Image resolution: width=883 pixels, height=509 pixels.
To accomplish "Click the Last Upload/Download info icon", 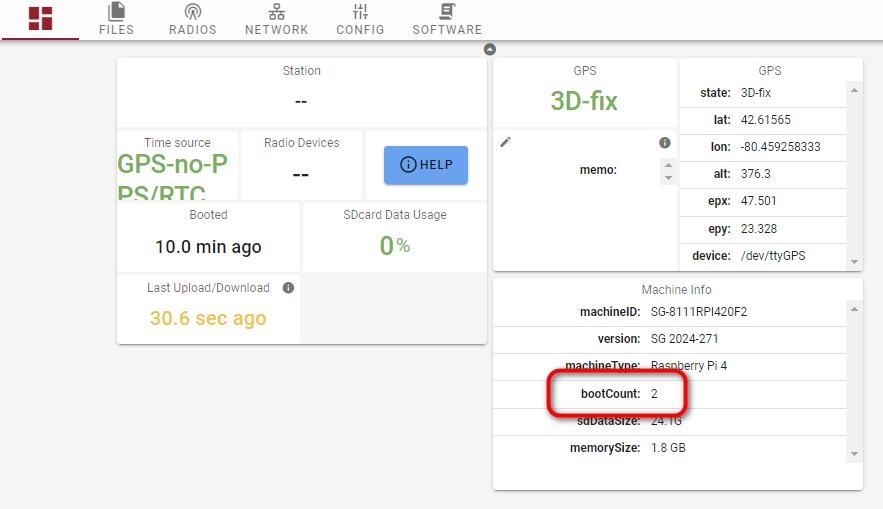I will coord(288,288).
